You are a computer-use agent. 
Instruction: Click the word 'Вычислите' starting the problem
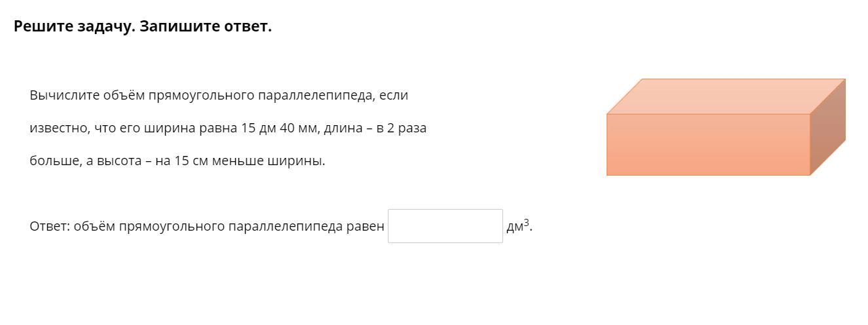[x=64, y=96]
